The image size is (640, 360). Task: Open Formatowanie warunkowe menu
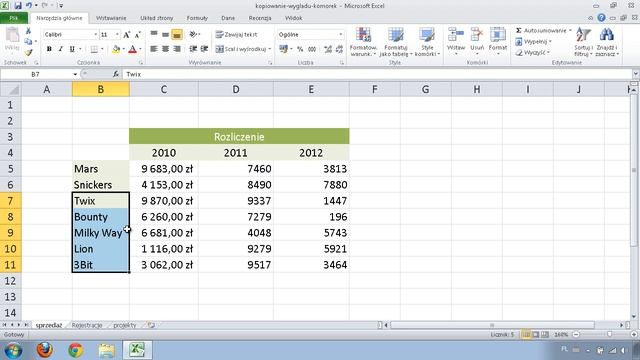[x=363, y=42]
